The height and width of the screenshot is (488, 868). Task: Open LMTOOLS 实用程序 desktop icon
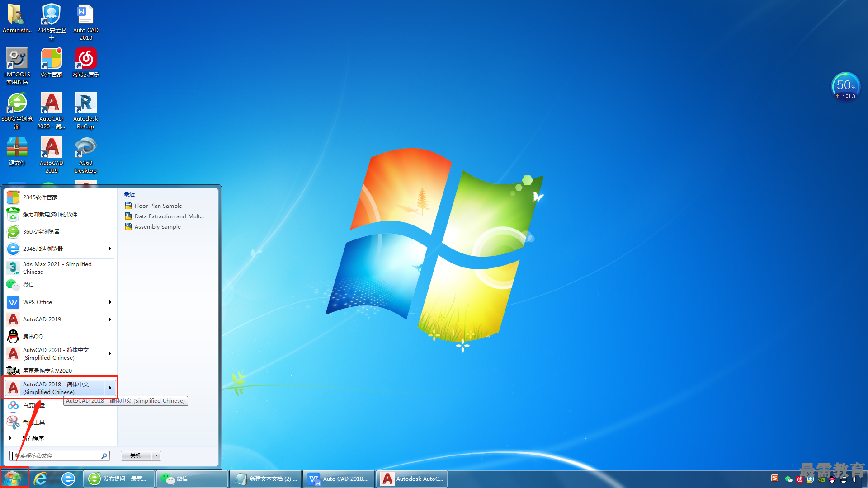coord(17,66)
